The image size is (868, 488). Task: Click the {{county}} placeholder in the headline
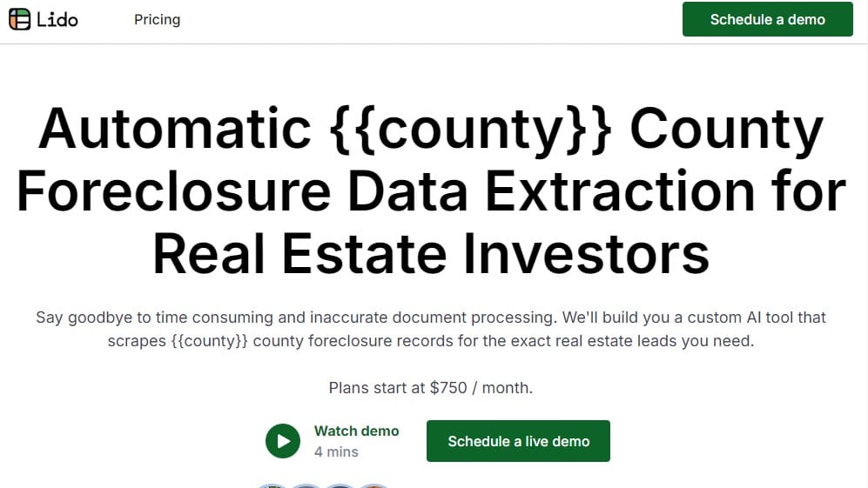[470, 129]
